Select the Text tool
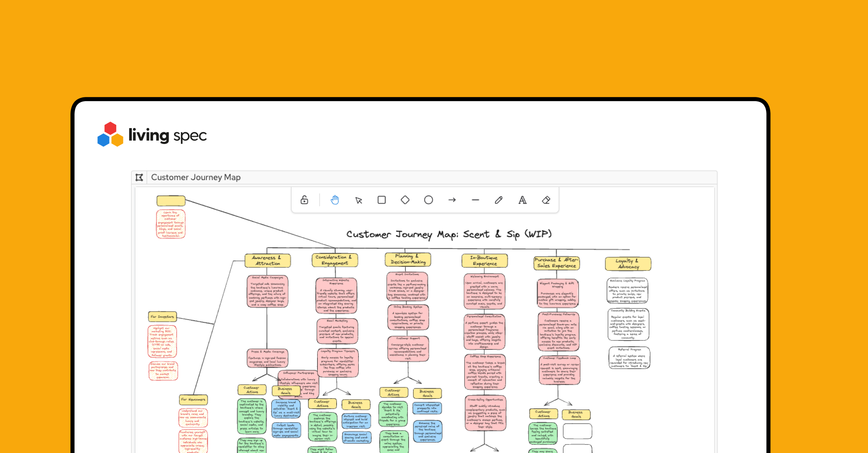 (522, 200)
